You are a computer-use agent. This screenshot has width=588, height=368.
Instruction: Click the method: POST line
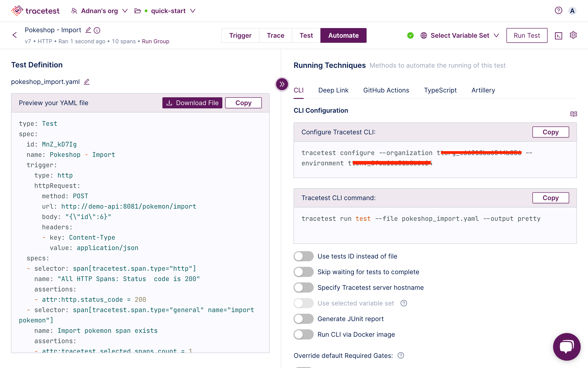click(65, 196)
